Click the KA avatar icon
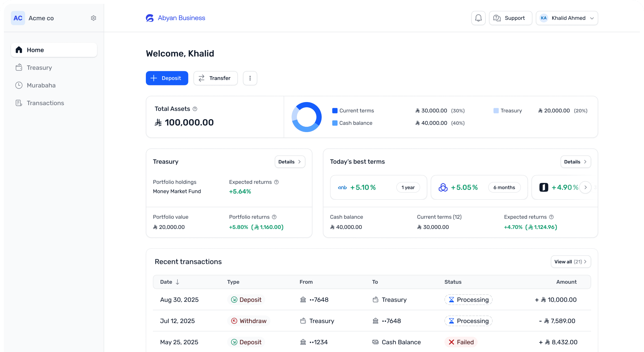This screenshot has width=644, height=352. click(x=543, y=18)
